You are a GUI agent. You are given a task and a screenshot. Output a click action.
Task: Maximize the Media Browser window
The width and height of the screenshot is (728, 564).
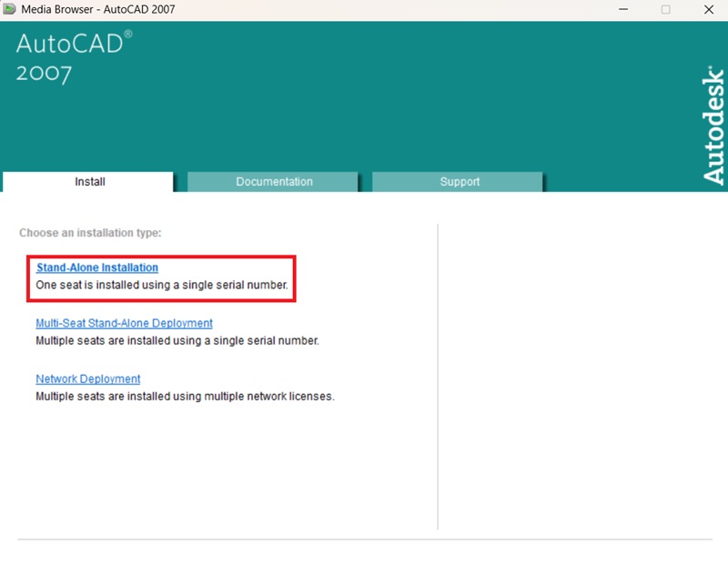coord(665,9)
